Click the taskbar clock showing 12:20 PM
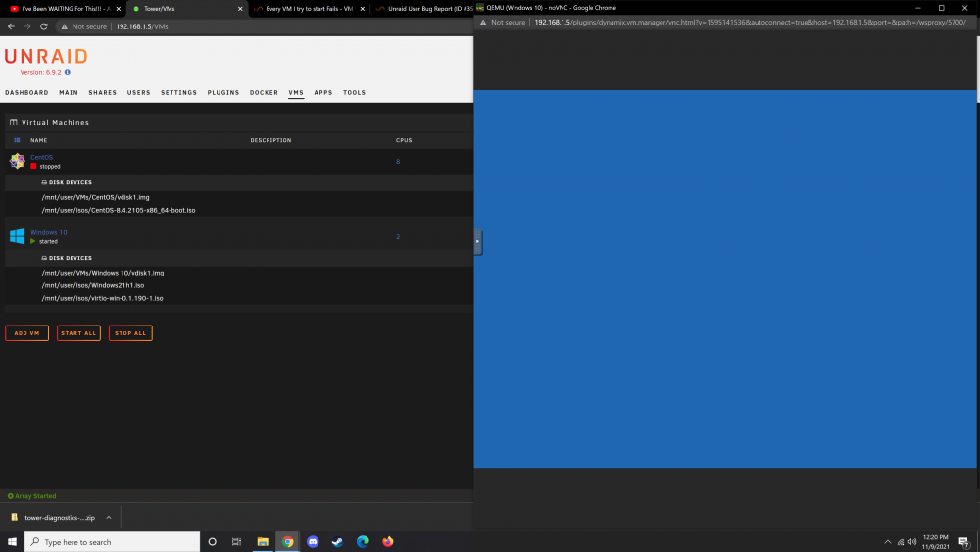980x552 pixels. pos(935,542)
